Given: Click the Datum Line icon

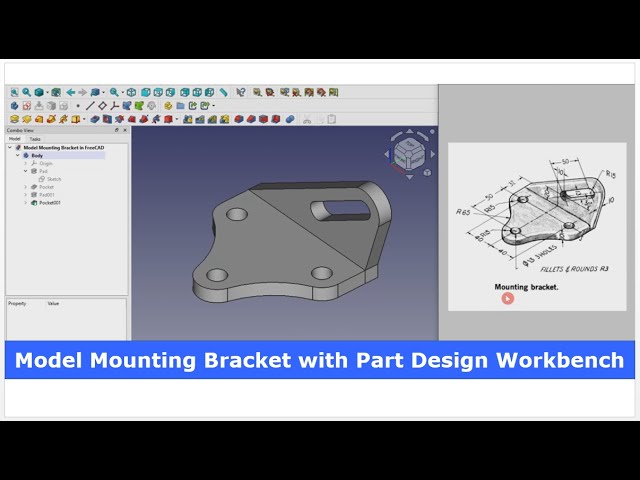Looking at the screenshot, I should [x=90, y=106].
